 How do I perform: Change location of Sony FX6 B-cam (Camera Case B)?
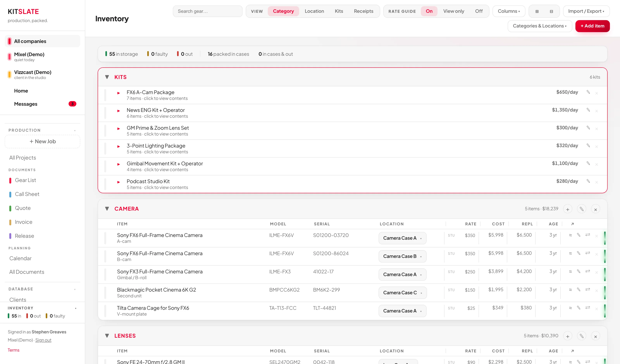click(402, 256)
